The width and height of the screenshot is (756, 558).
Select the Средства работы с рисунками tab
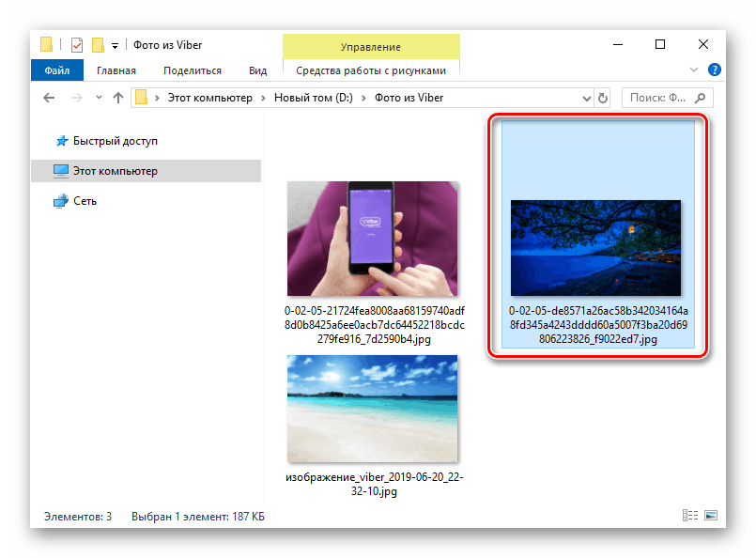(371, 70)
